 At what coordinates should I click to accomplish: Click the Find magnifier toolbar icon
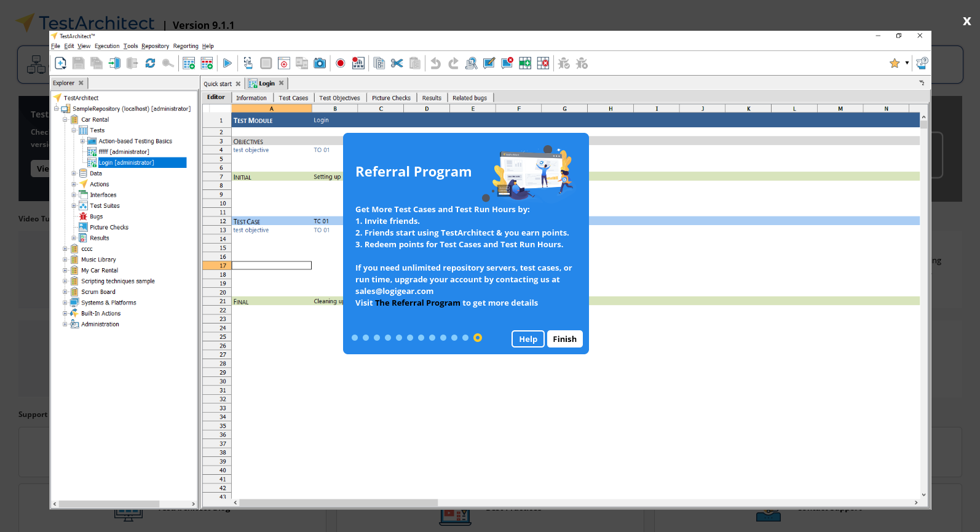(x=472, y=63)
